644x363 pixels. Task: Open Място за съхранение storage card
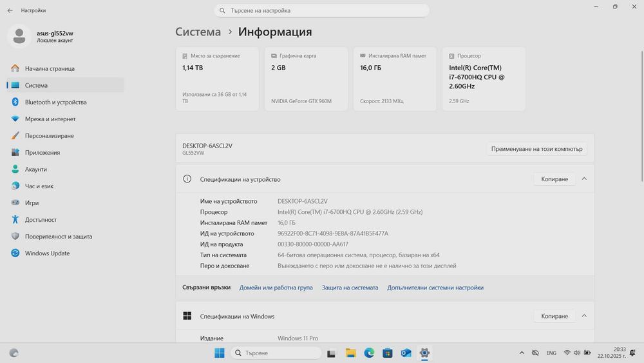coord(217,79)
